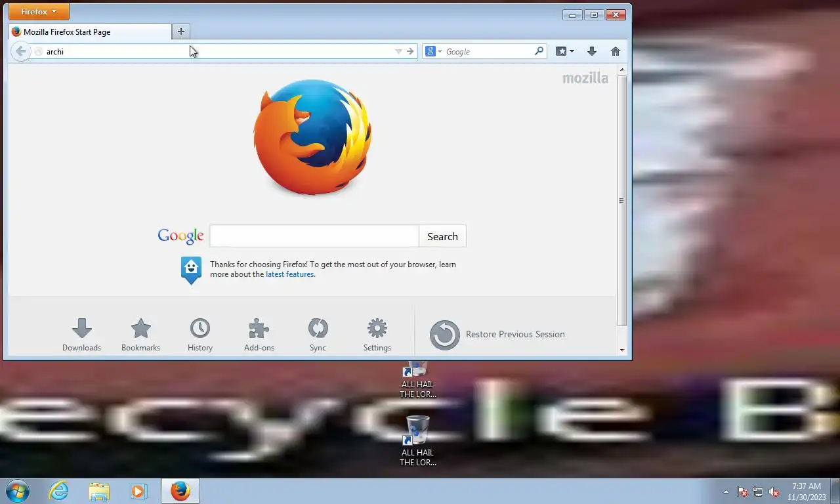This screenshot has width=840, height=504.
Task: Open the bookmarks star toolbar button
Action: pos(564,51)
